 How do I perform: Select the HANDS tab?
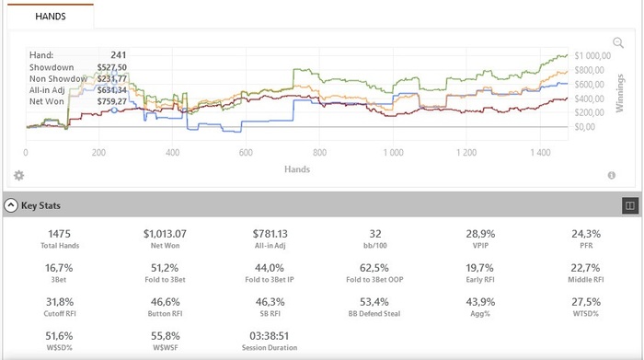click(x=51, y=17)
